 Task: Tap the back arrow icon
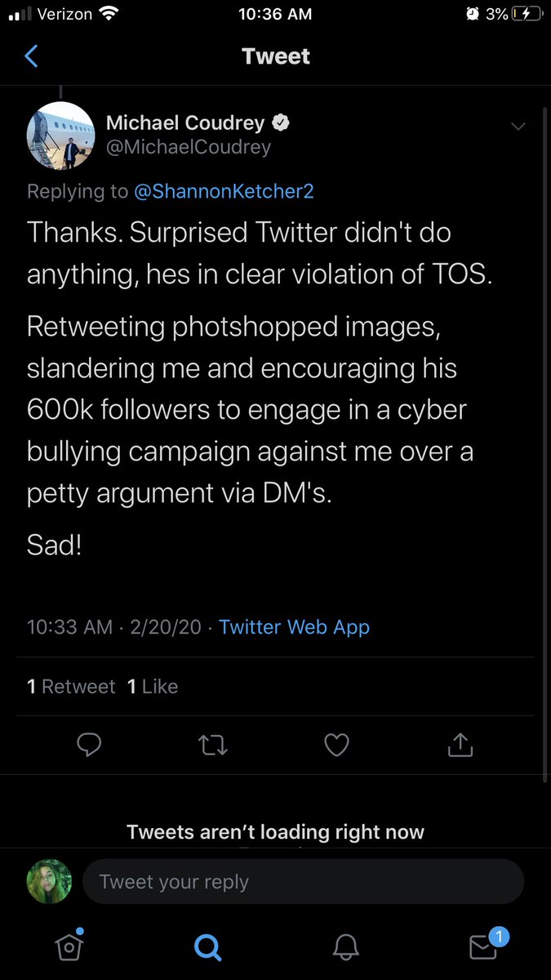click(x=32, y=56)
